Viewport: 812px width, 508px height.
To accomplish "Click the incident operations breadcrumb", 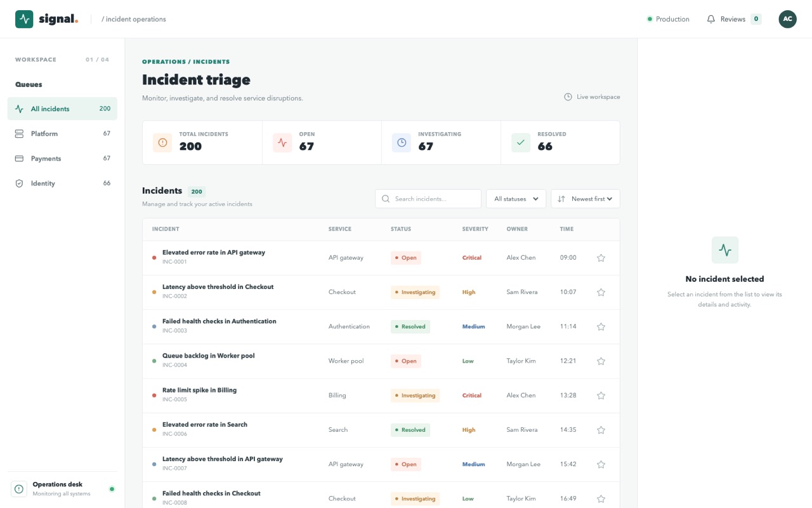I will (x=134, y=19).
